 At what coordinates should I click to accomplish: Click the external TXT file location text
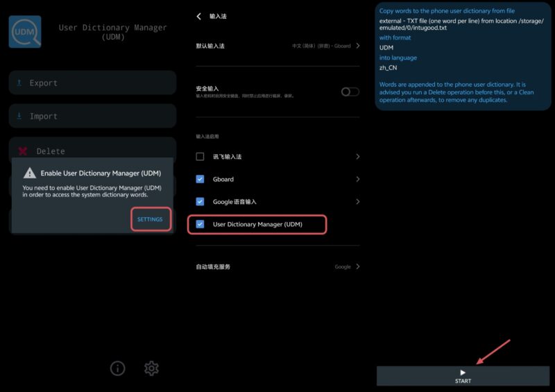(461, 24)
